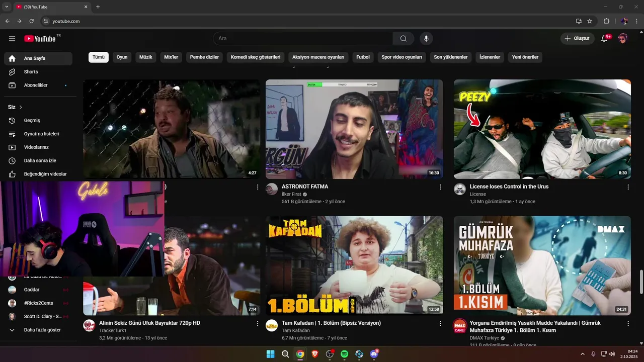Open the account avatar menu
Viewport: 644px width, 362px height.
[623, 38]
